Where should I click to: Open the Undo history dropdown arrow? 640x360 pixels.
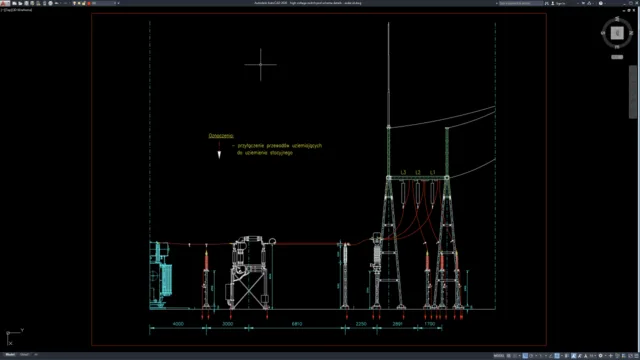[60, 3]
